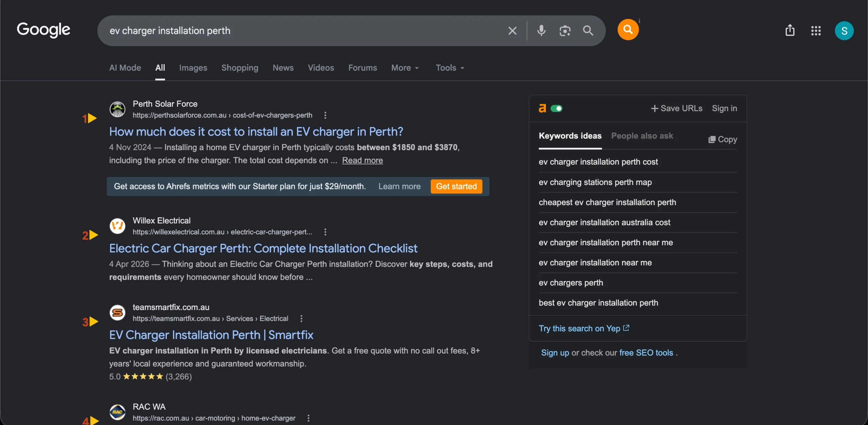Open three-dot menu for Perth Solar Force result
Viewport: 868px width, 425px height.
(325, 115)
